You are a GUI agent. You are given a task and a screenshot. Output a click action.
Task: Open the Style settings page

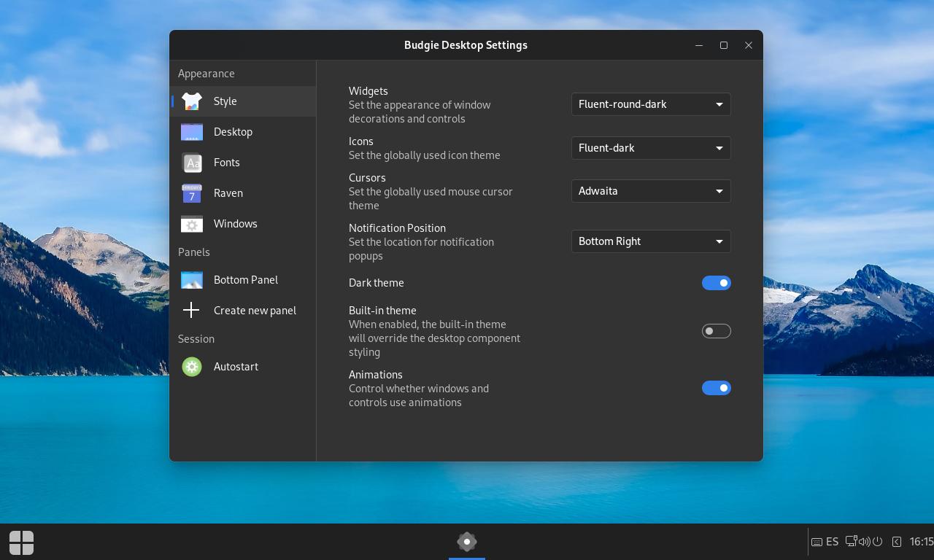(243, 101)
